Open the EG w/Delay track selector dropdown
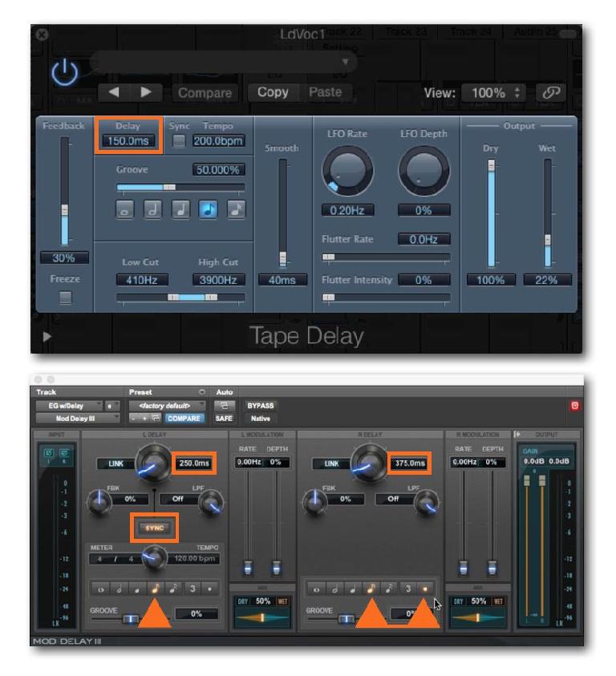This screenshot has height=676, width=616. pyautogui.click(x=69, y=406)
